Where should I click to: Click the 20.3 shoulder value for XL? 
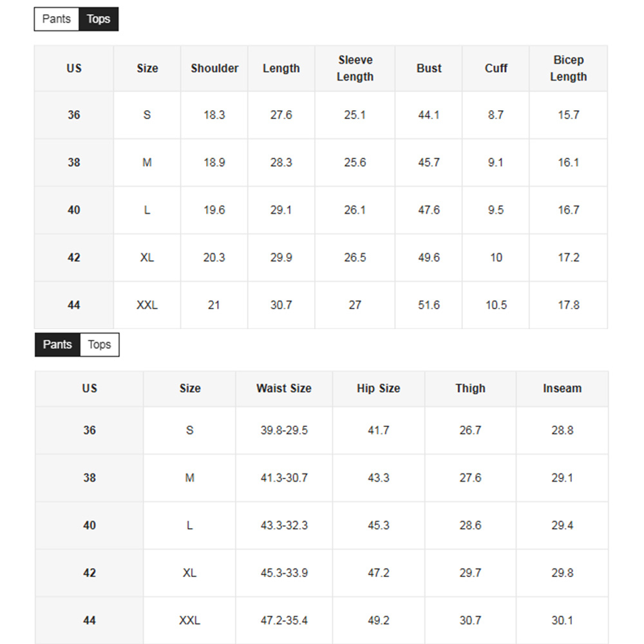click(x=214, y=258)
